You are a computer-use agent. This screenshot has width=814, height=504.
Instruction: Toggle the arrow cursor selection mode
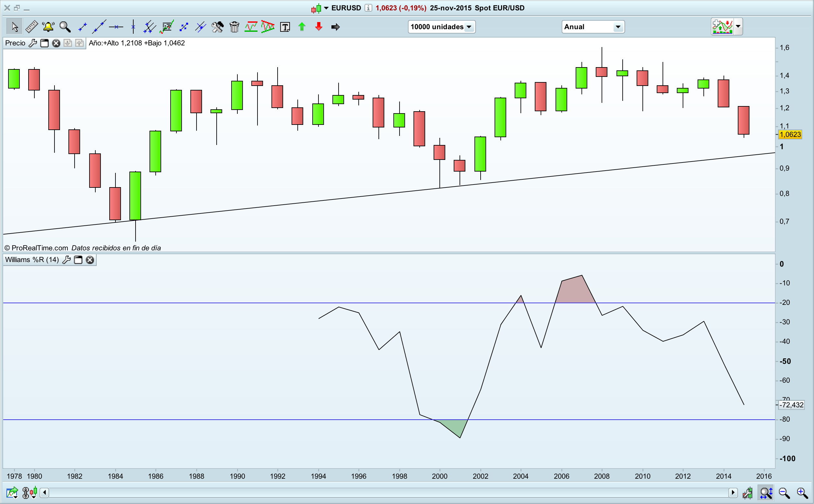coord(14,27)
